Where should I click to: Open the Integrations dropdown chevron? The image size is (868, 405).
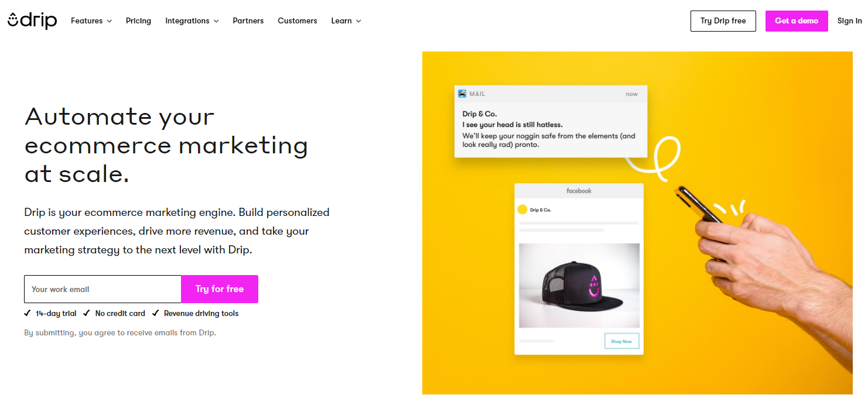point(216,21)
